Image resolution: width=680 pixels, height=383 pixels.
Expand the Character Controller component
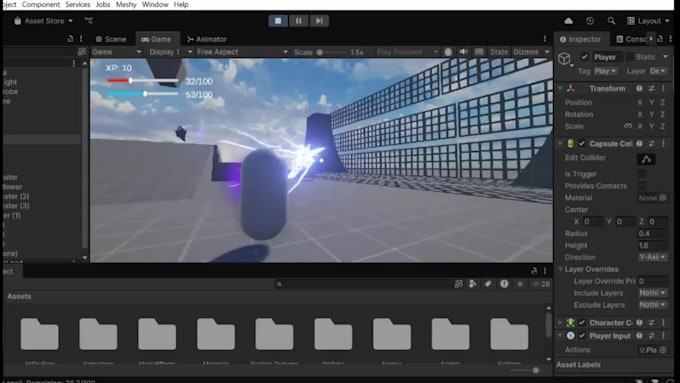click(x=560, y=323)
